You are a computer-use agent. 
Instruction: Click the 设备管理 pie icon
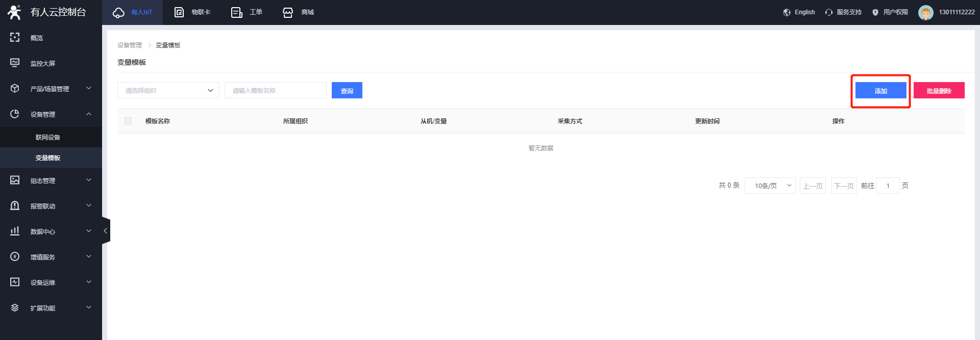(x=15, y=114)
